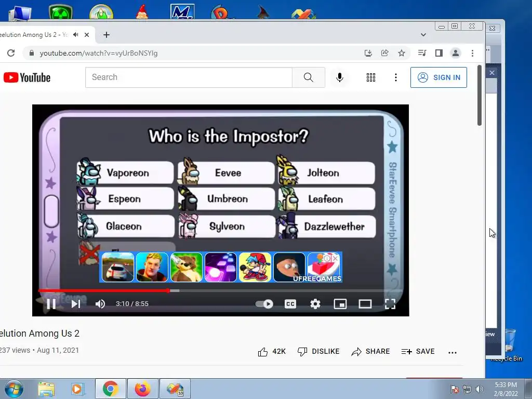The height and width of the screenshot is (399, 532).
Task: Open Firefox from the taskbar
Action: point(142,389)
